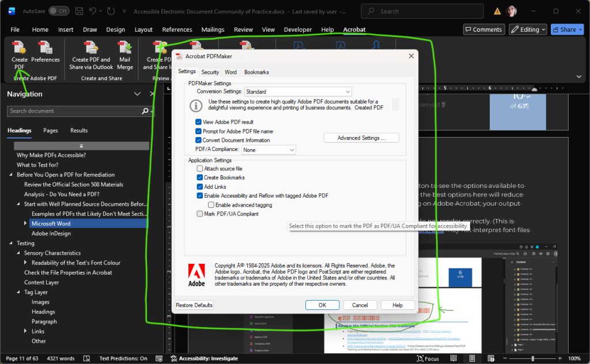Screen dimensions: 590x364
Task: Open the user account profile picture
Action: [x=512, y=12]
